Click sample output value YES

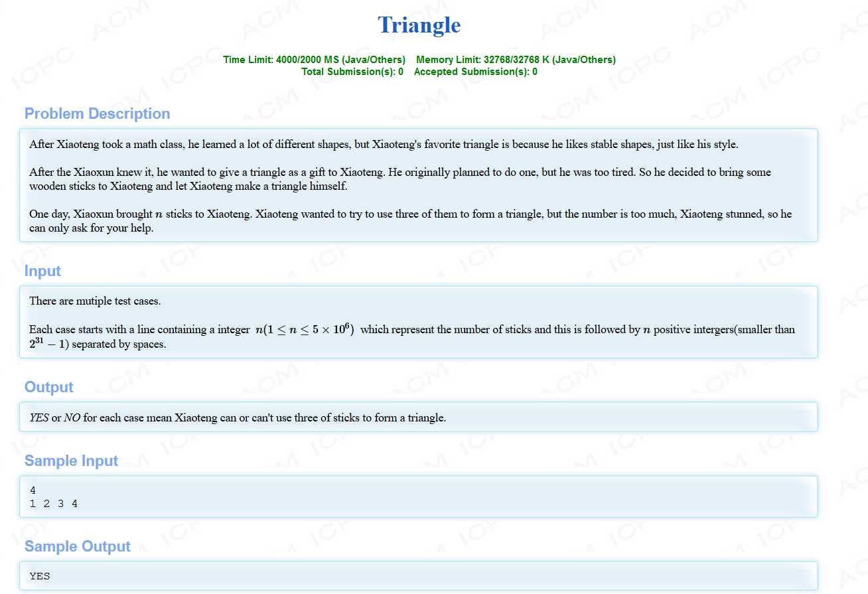[x=40, y=576]
